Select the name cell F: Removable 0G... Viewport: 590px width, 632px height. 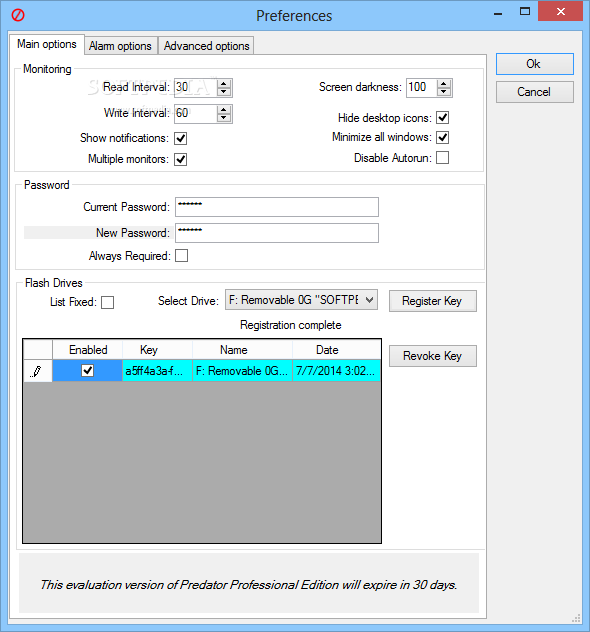tap(242, 371)
